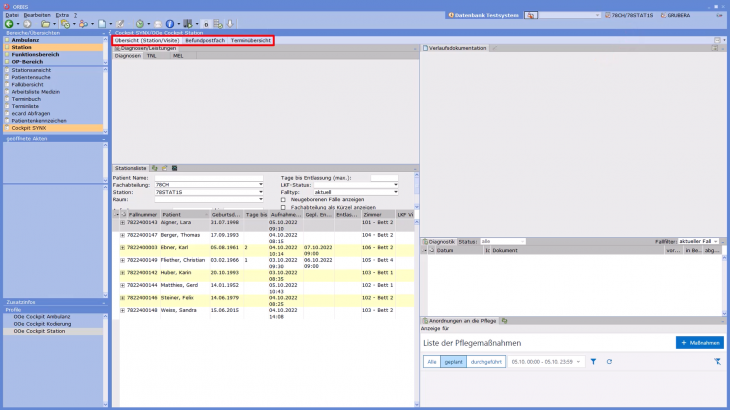Click the Maßnahmen button
The width and height of the screenshot is (730, 410).
coord(699,342)
